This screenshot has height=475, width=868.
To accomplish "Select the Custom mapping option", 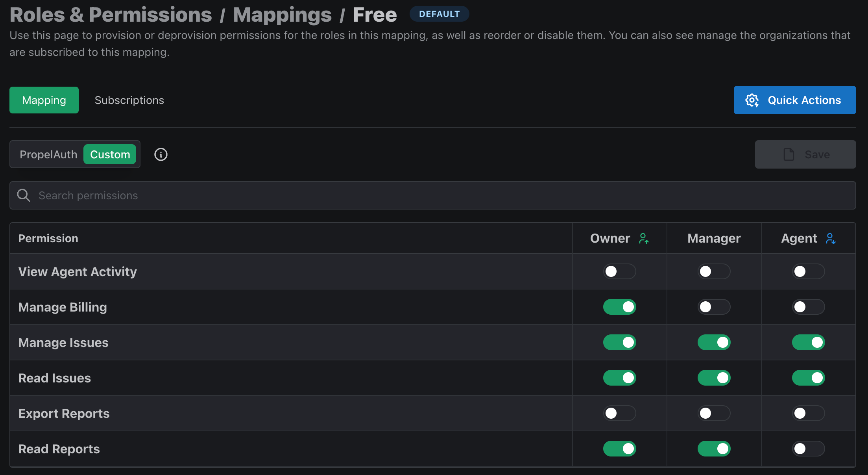I will tap(110, 154).
